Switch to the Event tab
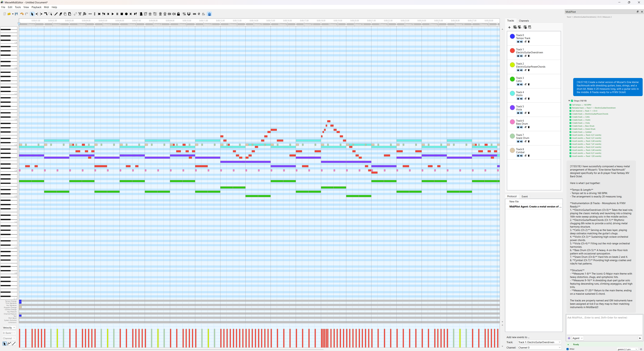The image size is (644, 351). (525, 196)
